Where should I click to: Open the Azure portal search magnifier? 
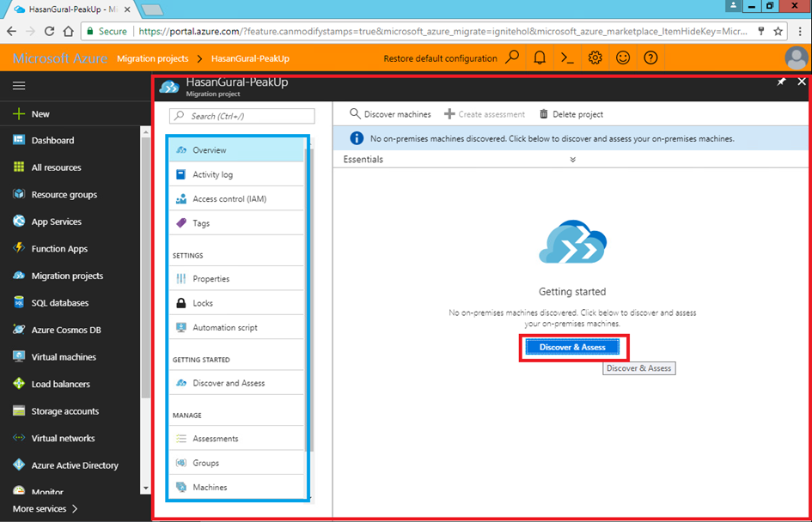click(512, 58)
